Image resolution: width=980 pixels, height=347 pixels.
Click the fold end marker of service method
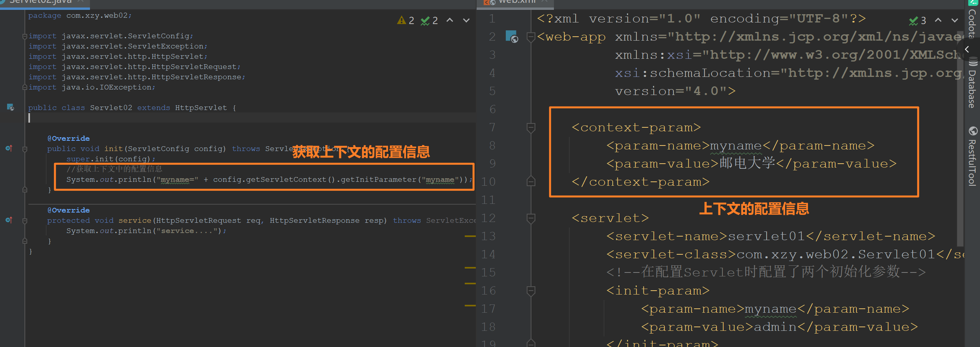point(25,241)
